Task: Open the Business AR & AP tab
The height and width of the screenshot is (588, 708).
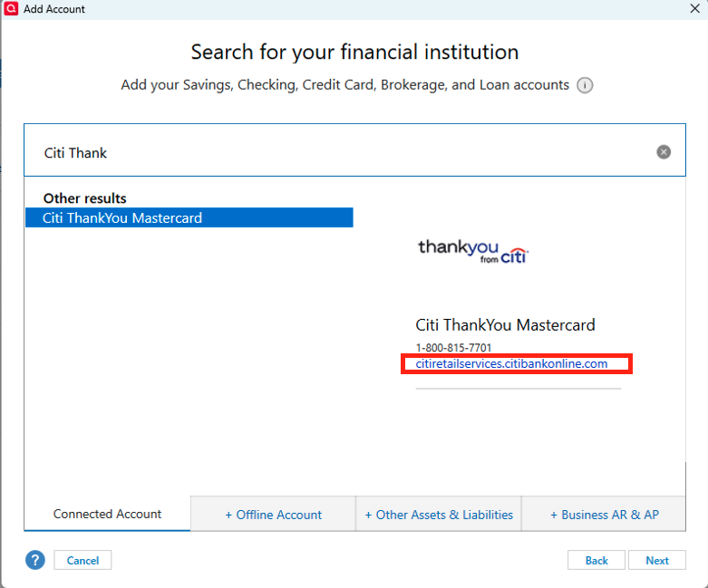Action: (x=604, y=514)
